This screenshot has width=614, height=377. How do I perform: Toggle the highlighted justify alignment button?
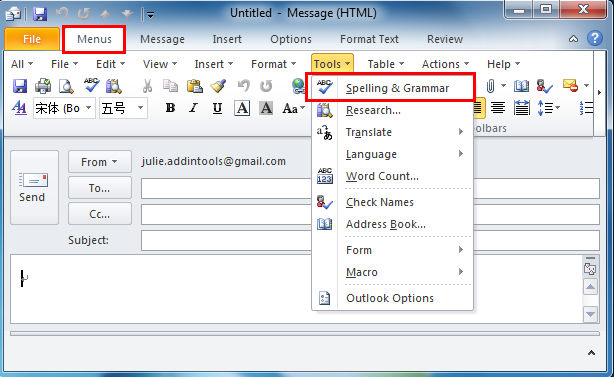[479, 108]
